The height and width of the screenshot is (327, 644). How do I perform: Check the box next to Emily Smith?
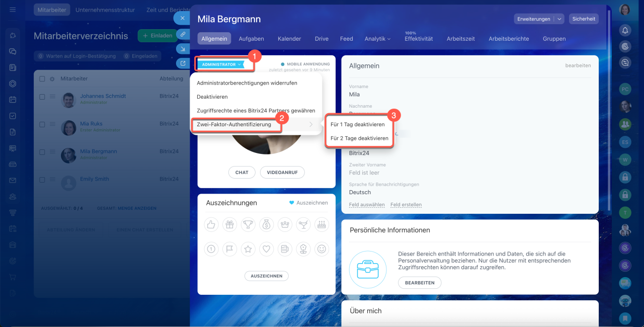42,180
